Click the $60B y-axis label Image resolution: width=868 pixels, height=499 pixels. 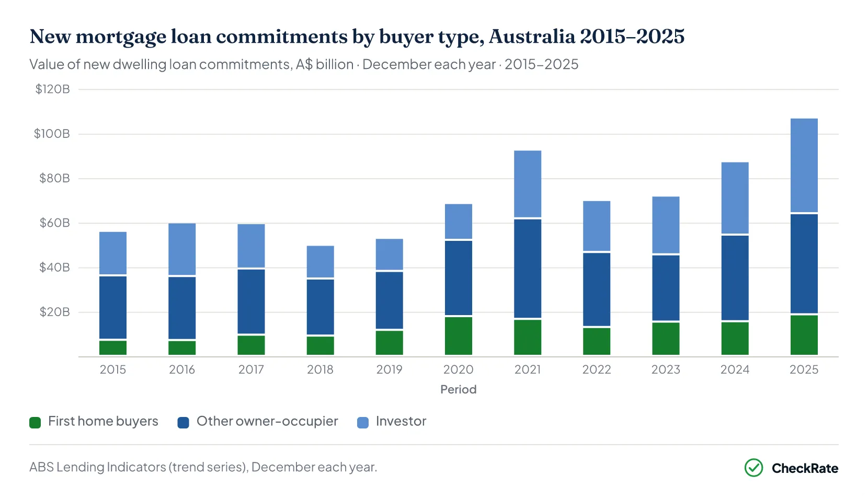[x=54, y=223]
